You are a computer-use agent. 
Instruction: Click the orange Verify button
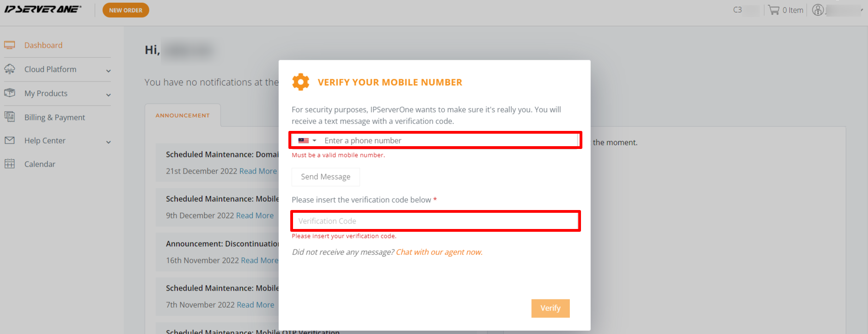[x=550, y=308]
